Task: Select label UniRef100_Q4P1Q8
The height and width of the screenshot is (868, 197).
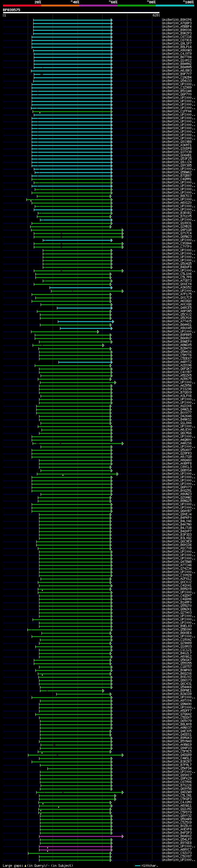Action: pyautogui.click(x=177, y=230)
